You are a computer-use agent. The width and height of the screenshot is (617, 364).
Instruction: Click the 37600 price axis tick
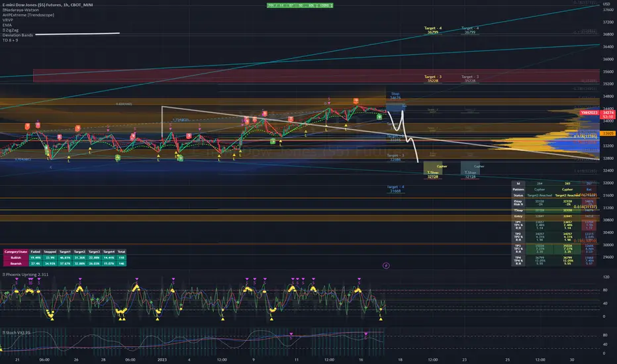[608, 10]
